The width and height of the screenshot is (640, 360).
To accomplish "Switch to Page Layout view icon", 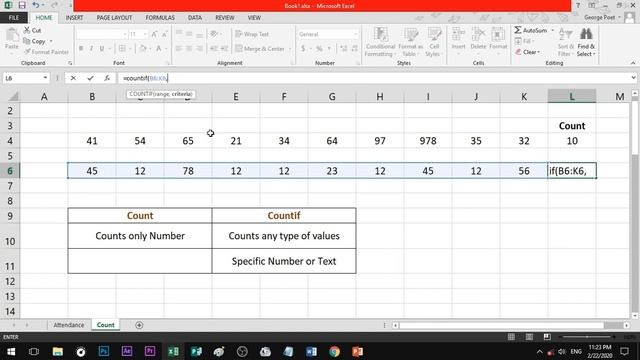I will tap(529, 337).
